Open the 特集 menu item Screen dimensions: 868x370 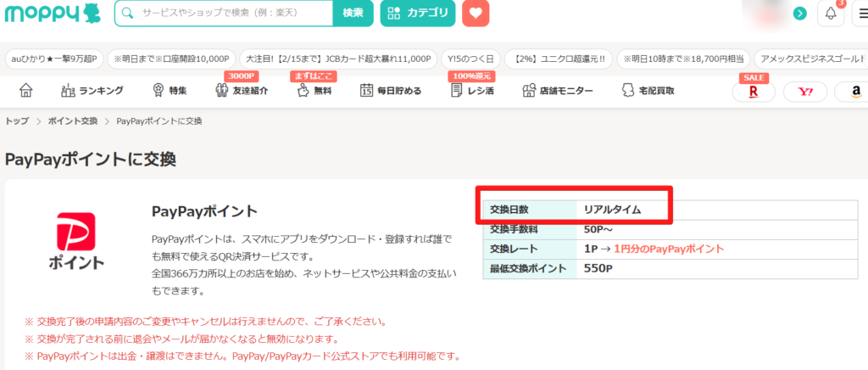tap(170, 91)
